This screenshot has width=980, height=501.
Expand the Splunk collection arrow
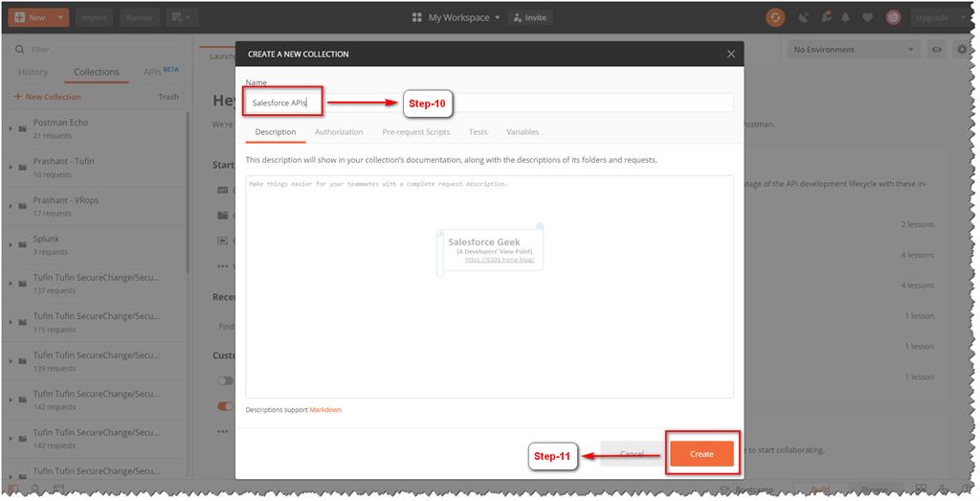[11, 244]
